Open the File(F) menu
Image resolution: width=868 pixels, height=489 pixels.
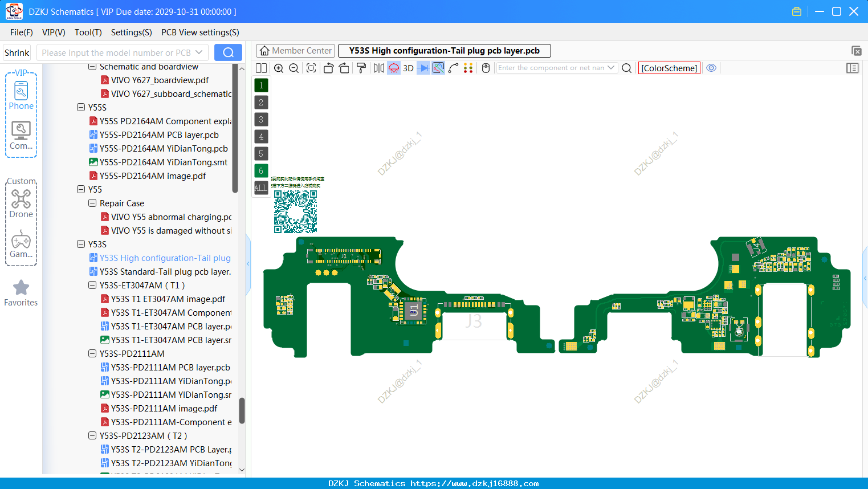coord(22,32)
